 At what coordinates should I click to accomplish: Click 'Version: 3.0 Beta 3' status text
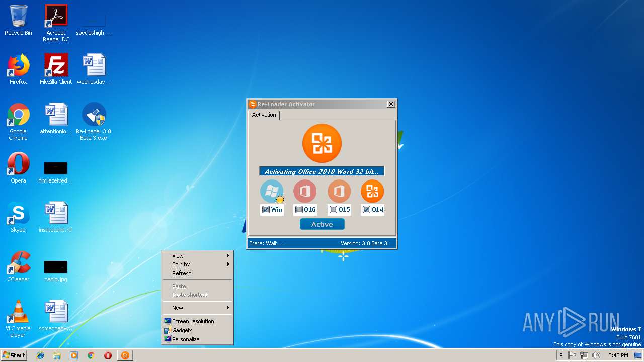tap(364, 243)
